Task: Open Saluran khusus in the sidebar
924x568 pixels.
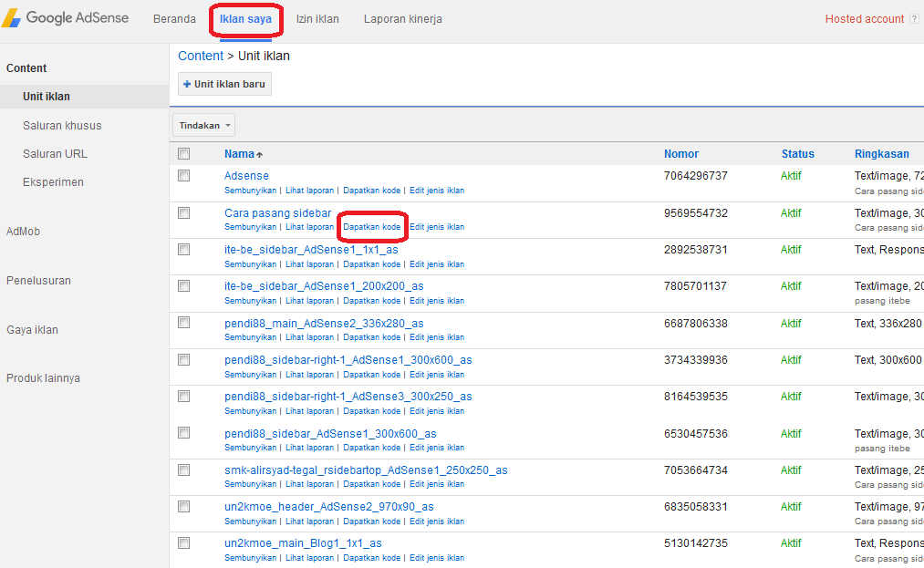Action: coord(59,125)
